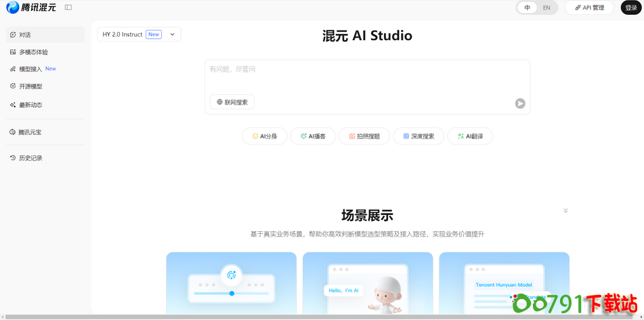Open 开源模型 in the sidebar
This screenshot has width=644, height=320.
point(45,86)
